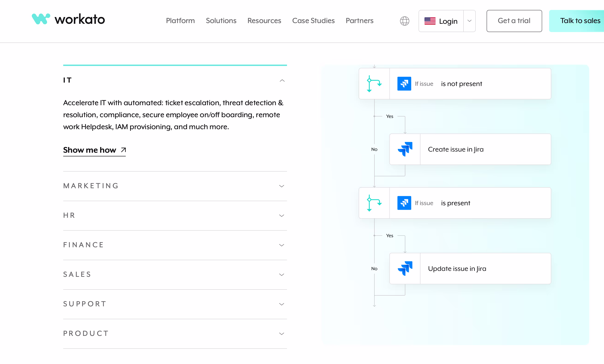The height and width of the screenshot is (364, 604).
Task: Click branch icon on 'is not present' condition
Action: pos(374,84)
